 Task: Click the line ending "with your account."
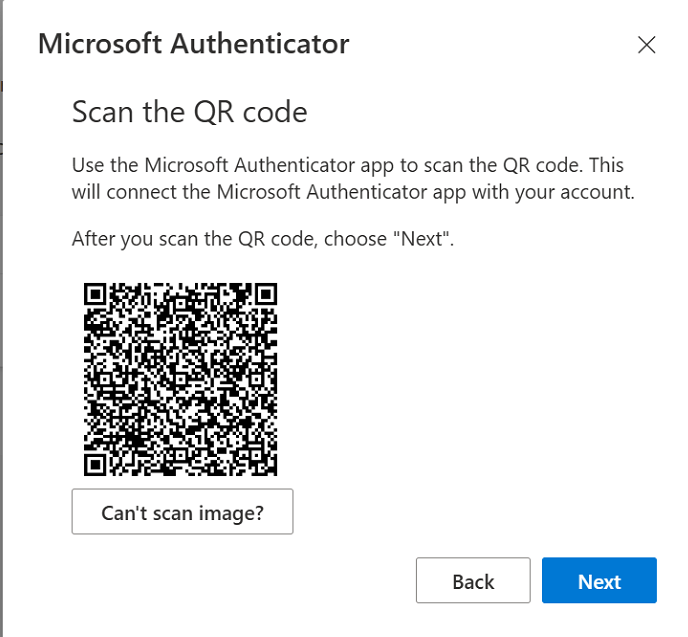coord(353,193)
